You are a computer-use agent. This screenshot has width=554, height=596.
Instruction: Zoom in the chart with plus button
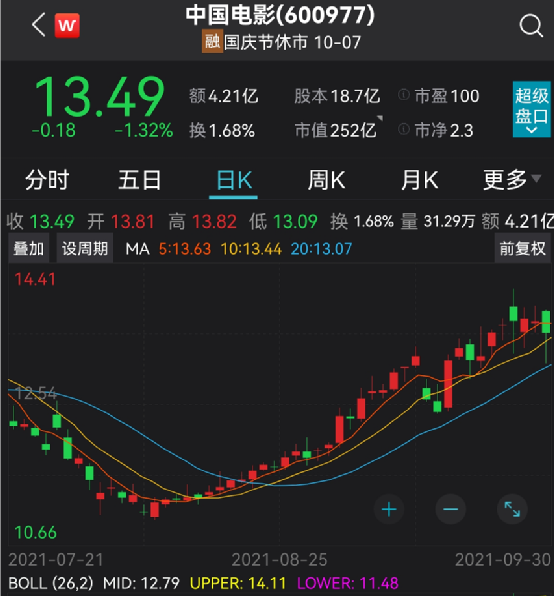coord(389,509)
